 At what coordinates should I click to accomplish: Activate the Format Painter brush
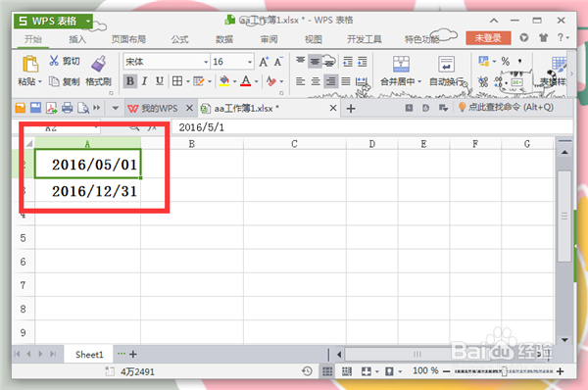click(x=99, y=64)
